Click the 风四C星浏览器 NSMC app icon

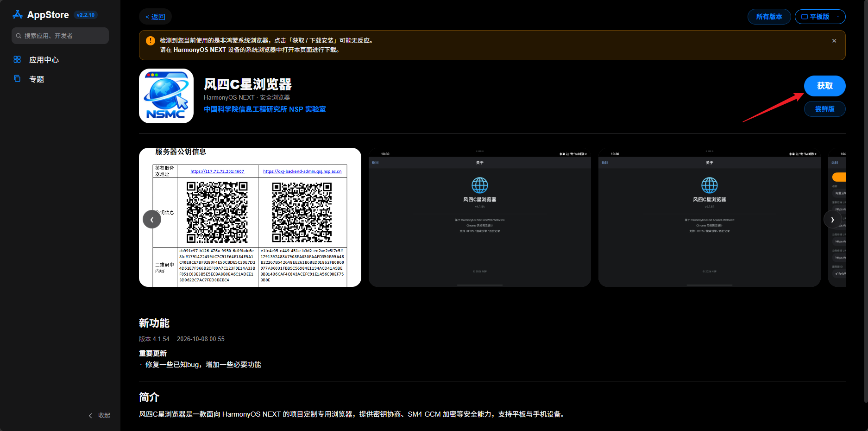click(166, 96)
